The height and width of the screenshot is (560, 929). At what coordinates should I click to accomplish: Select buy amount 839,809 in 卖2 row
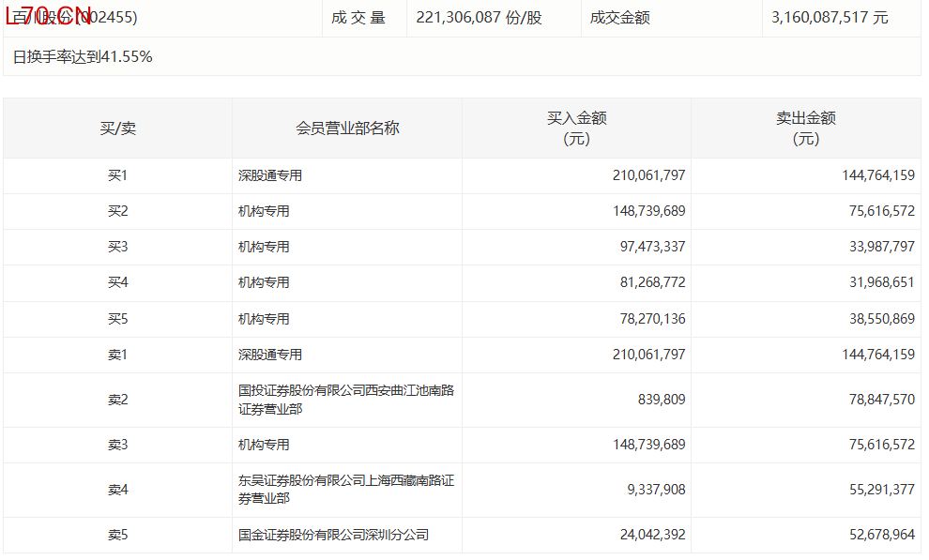(662, 400)
